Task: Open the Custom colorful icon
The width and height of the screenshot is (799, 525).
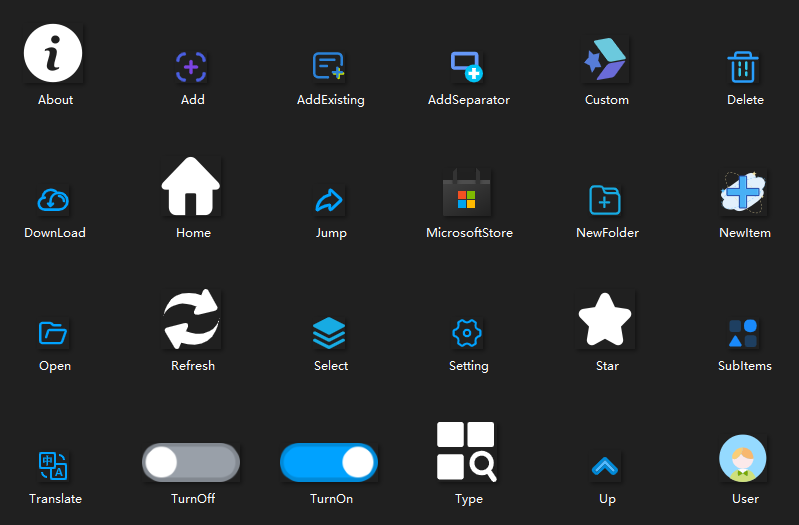Action: 605,61
